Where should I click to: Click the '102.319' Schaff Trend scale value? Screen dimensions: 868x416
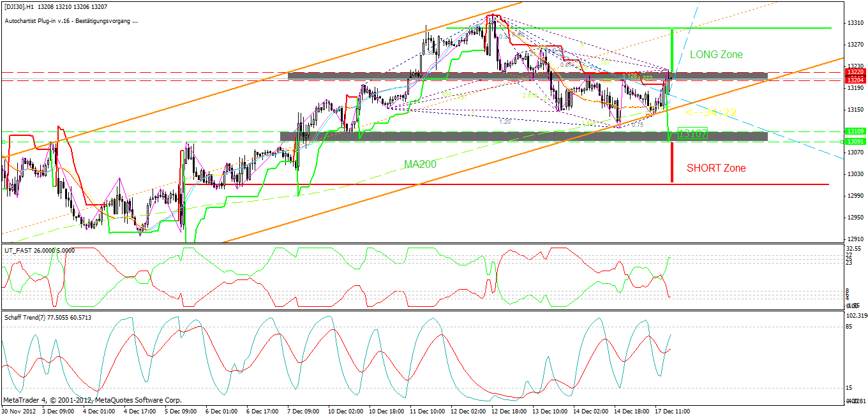point(855,316)
